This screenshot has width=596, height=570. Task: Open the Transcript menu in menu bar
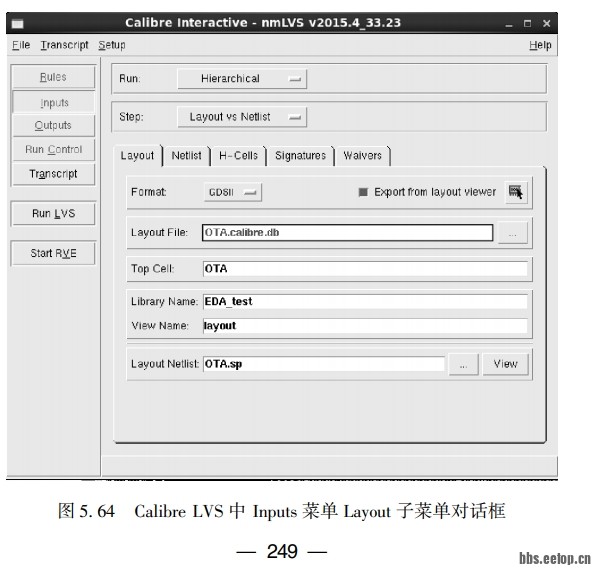pos(64,45)
